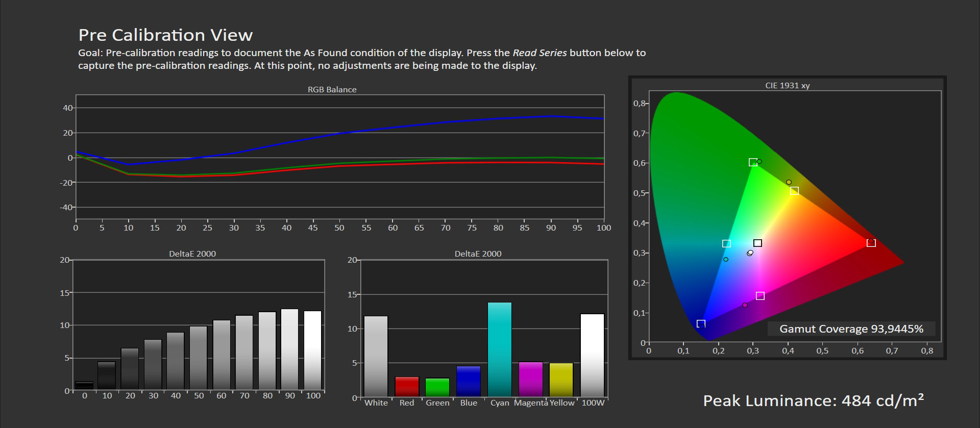
Task: Click the RGB Balance chart title
Action: pos(332,89)
